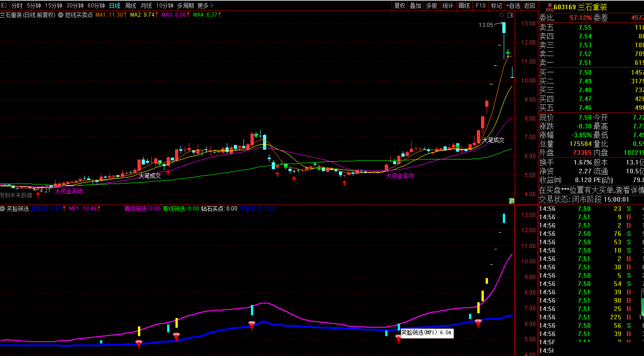
Task: Click the 青线筛选 0.00 label
Action: coord(181,209)
